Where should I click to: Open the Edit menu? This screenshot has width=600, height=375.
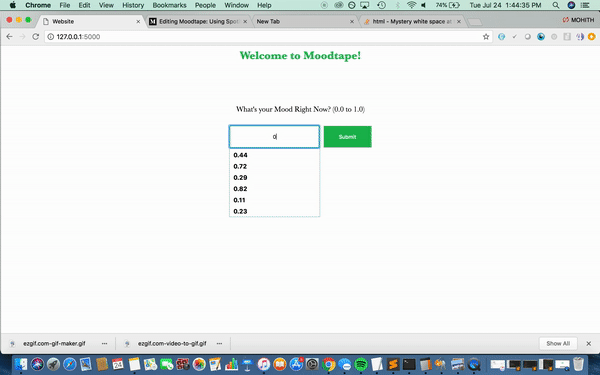coord(84,5)
